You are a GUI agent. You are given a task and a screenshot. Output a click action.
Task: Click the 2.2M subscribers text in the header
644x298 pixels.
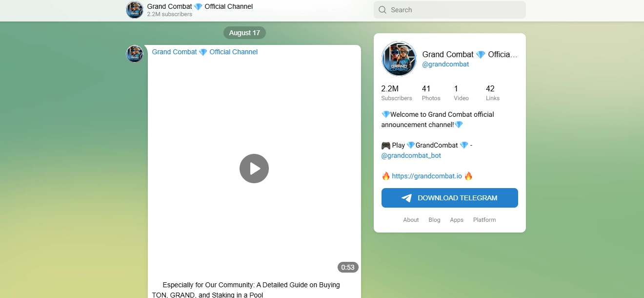[x=170, y=15]
